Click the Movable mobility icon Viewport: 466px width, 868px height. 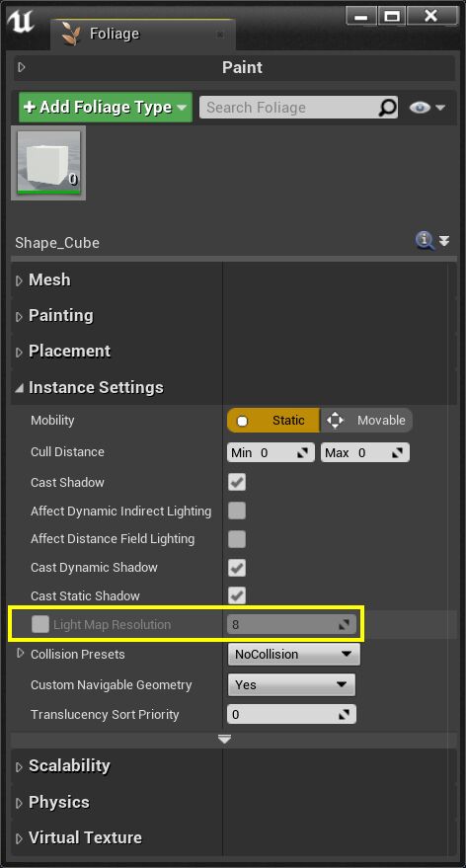(335, 420)
